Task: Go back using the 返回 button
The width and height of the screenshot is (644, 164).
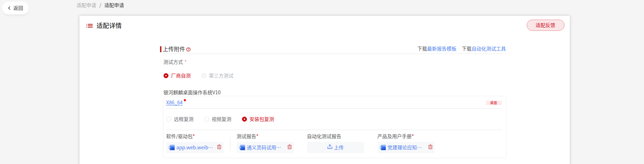Action: [15, 8]
